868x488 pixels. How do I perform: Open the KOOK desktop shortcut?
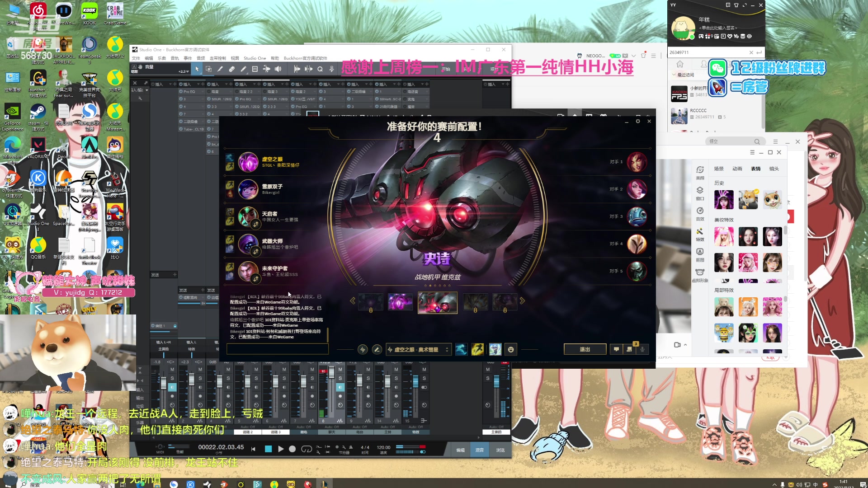click(x=89, y=14)
